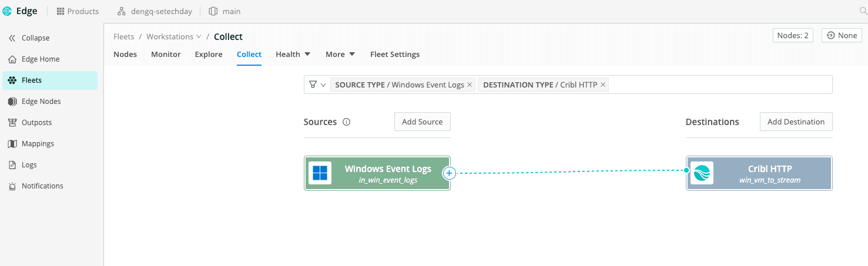This screenshot has width=868, height=266.
Task: Open Fleets in sidebar
Action: (x=50, y=80)
